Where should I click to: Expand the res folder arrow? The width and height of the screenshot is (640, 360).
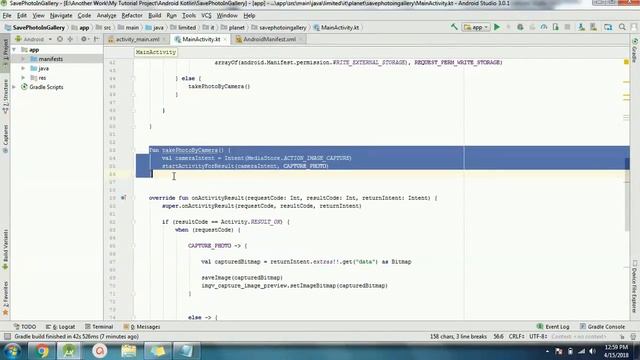[x=23, y=78]
